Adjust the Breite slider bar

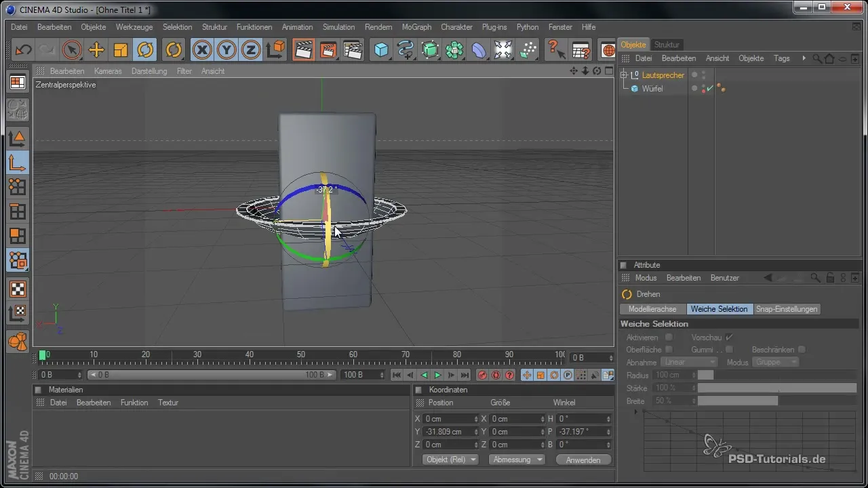[x=777, y=401]
